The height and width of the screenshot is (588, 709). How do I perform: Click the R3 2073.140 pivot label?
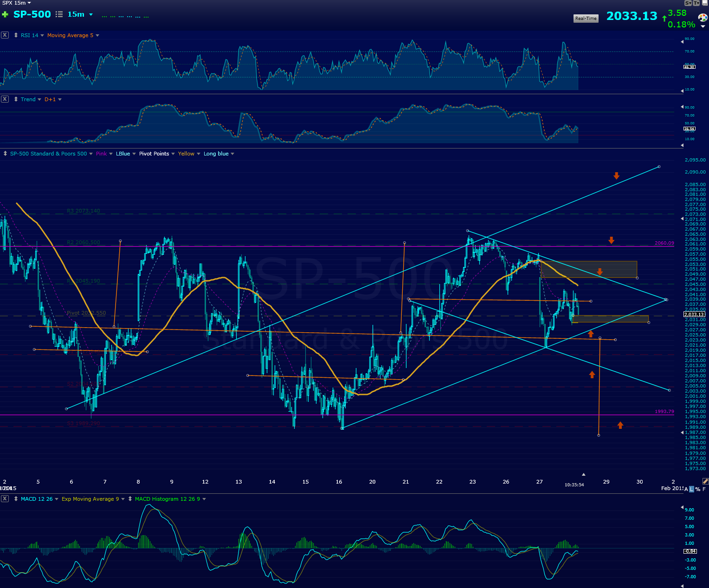click(x=84, y=211)
